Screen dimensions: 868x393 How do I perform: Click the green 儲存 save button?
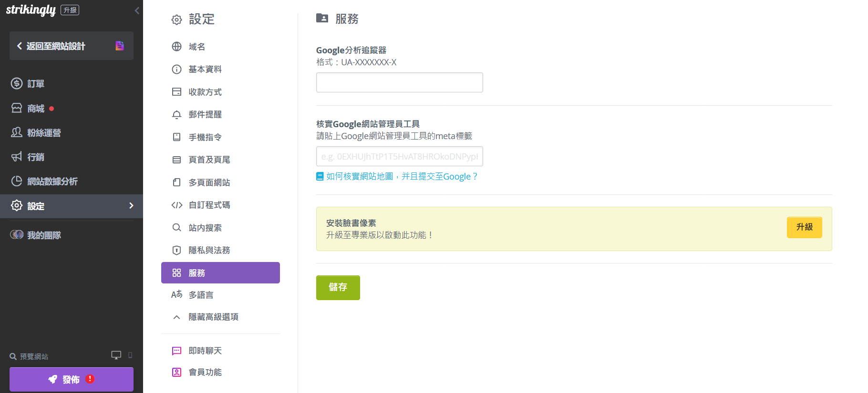tap(338, 287)
